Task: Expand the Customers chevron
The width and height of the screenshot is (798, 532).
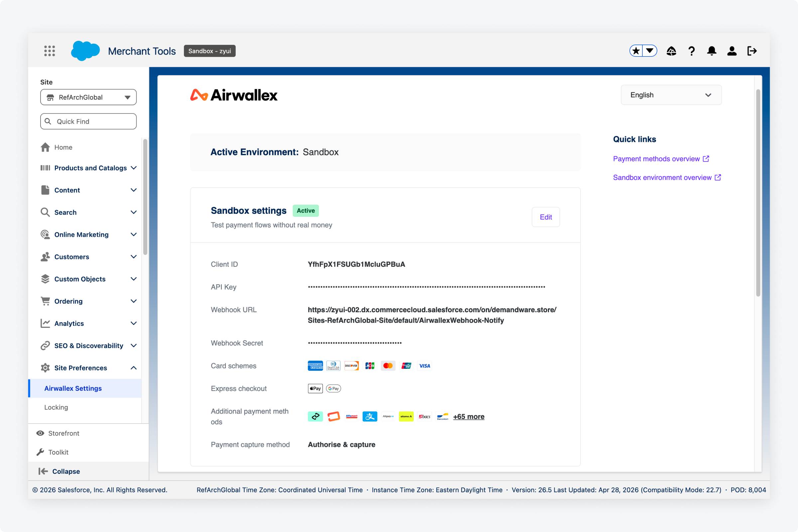Action: [x=134, y=257]
